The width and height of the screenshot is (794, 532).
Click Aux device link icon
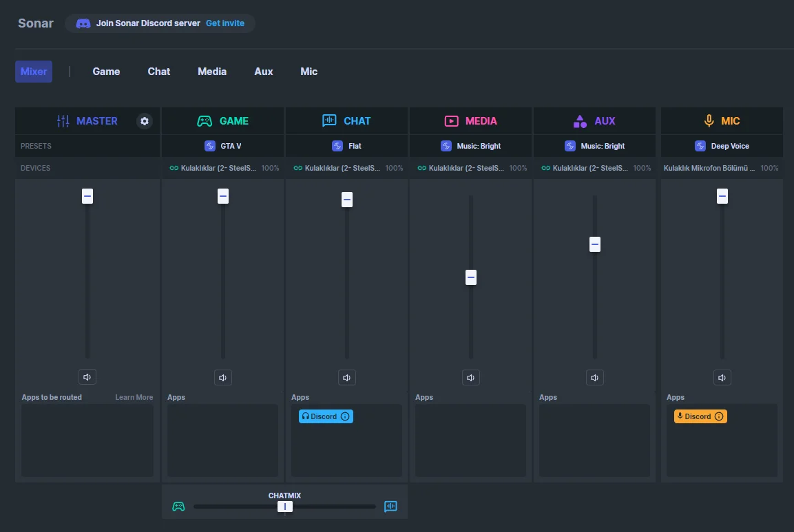[545, 168]
